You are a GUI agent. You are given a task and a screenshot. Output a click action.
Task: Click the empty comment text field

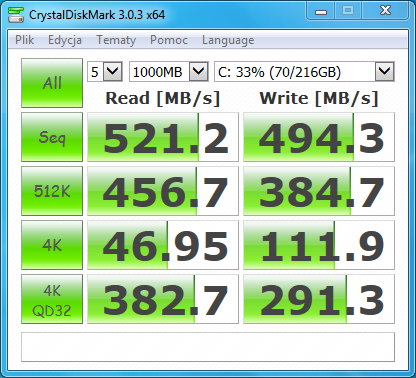pos(208,347)
